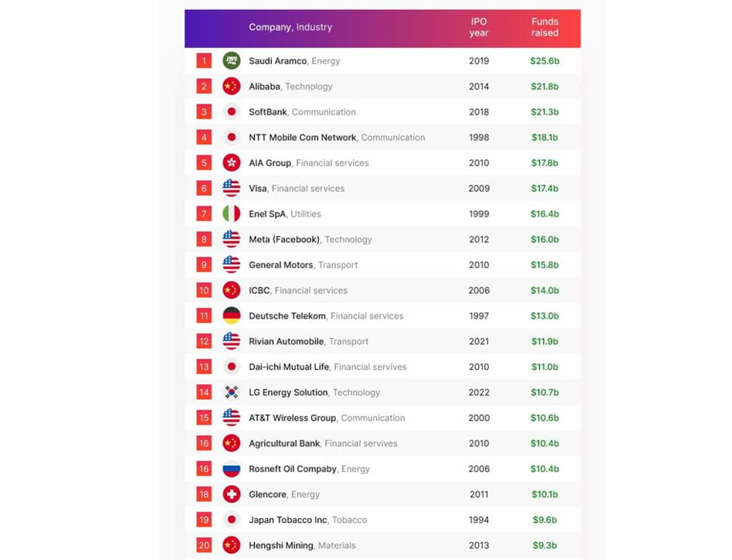Click the $25.6b funds raised value
Image resolution: width=732 pixels, height=560 pixels.
tap(544, 61)
